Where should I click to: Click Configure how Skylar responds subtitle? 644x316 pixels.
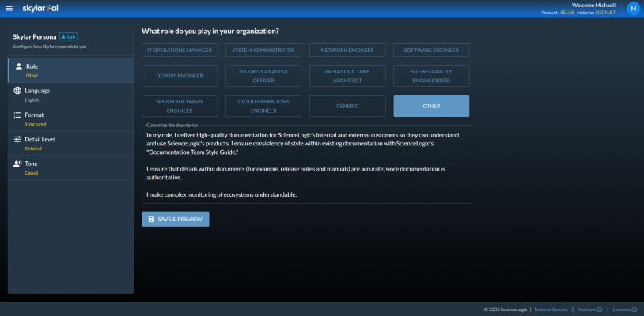pyautogui.click(x=50, y=47)
